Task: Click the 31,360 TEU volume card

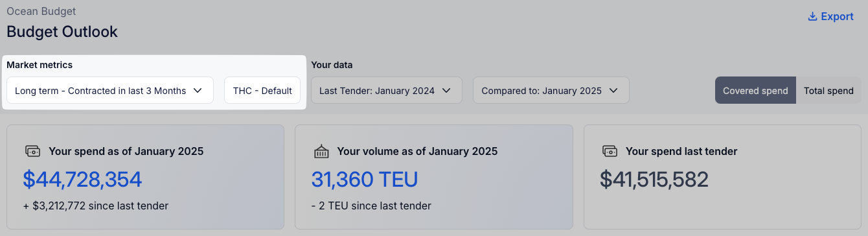Action: pyautogui.click(x=434, y=177)
